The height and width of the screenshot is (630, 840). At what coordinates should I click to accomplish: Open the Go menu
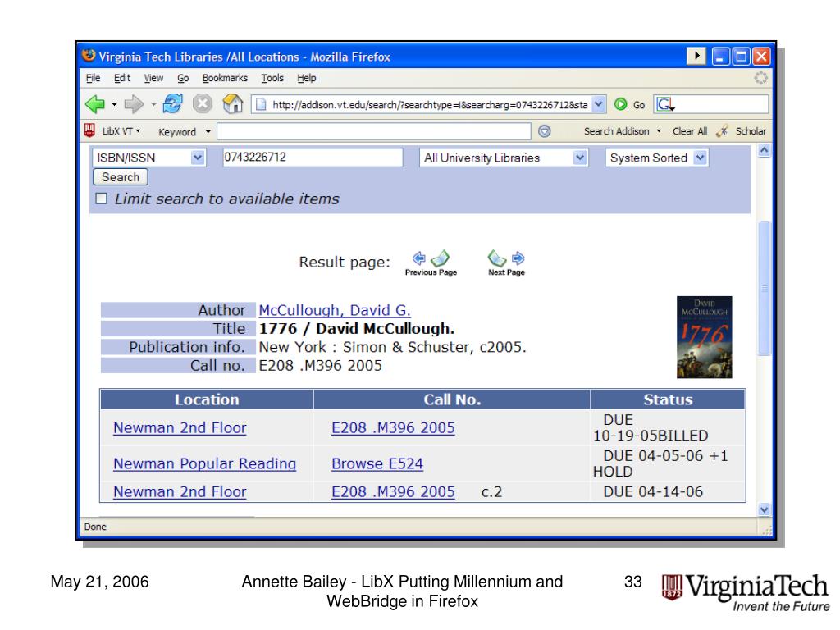click(183, 78)
